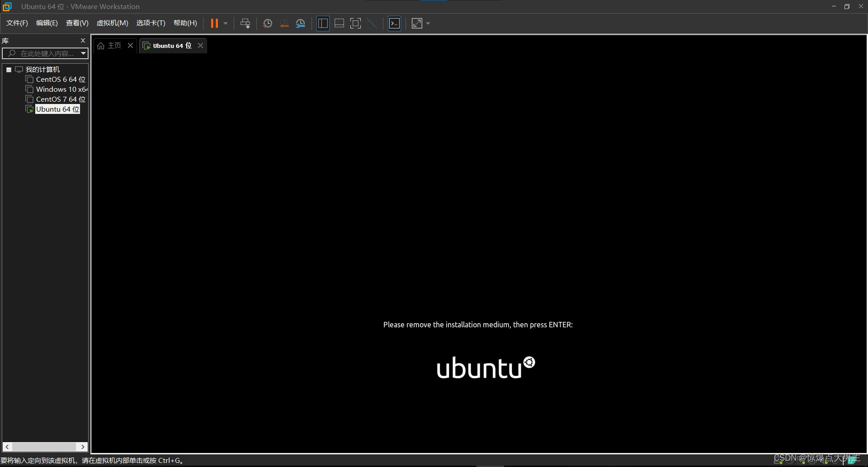Select CentOS 6 64 位 virtual machine
The image size is (868, 467).
(61, 80)
